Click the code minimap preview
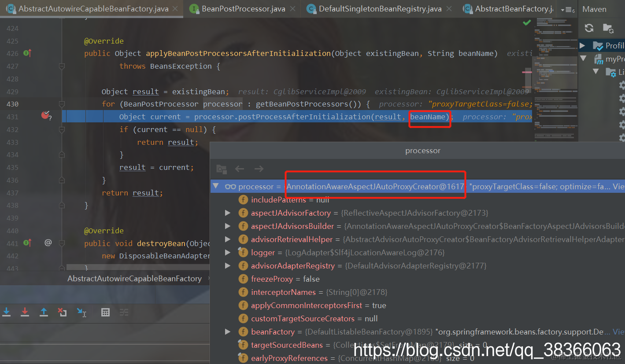The width and height of the screenshot is (625, 364). click(555, 79)
